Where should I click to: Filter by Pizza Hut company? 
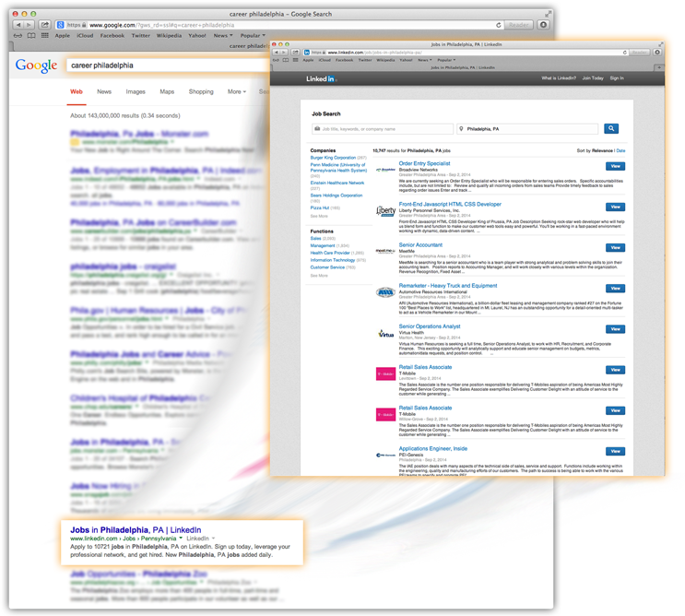pyautogui.click(x=320, y=208)
